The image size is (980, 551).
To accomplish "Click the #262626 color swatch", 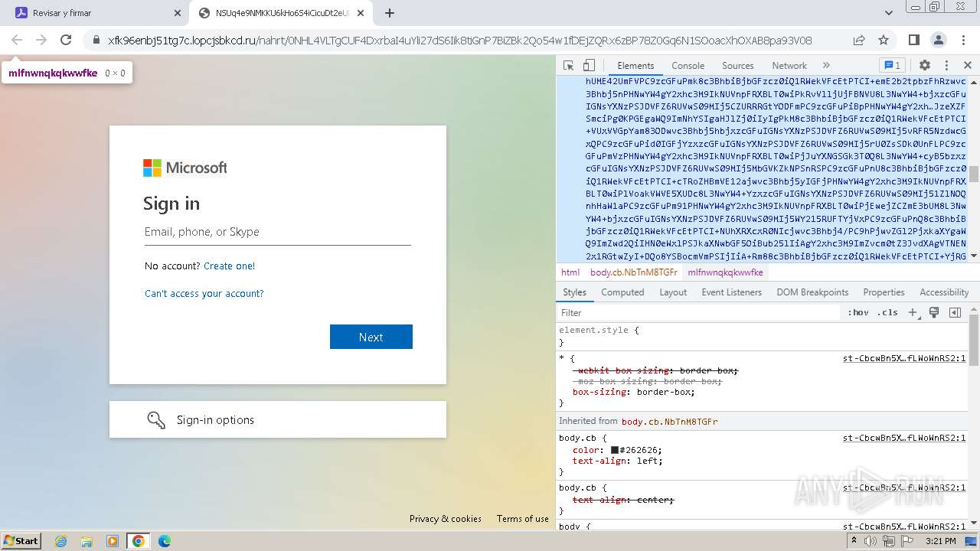I will (615, 450).
